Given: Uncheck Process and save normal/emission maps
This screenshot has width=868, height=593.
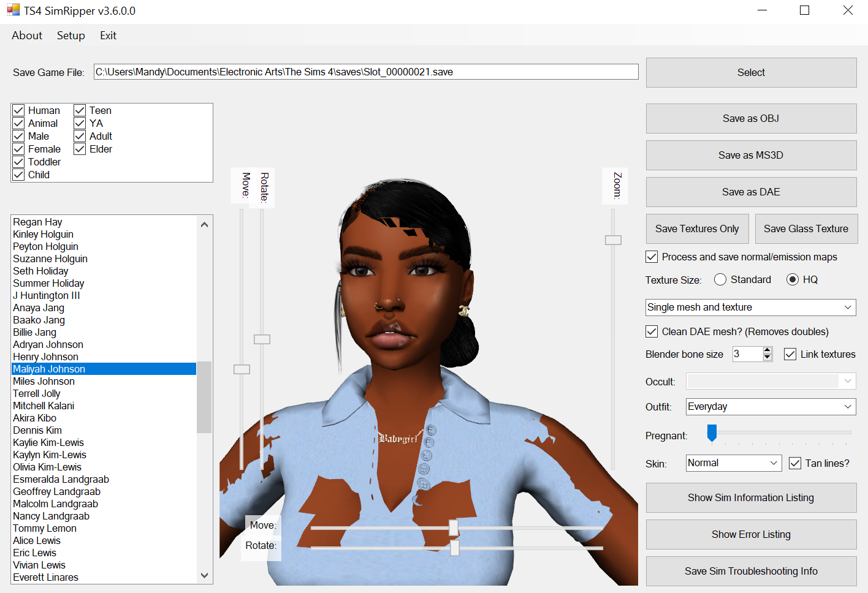Looking at the screenshot, I should point(652,257).
